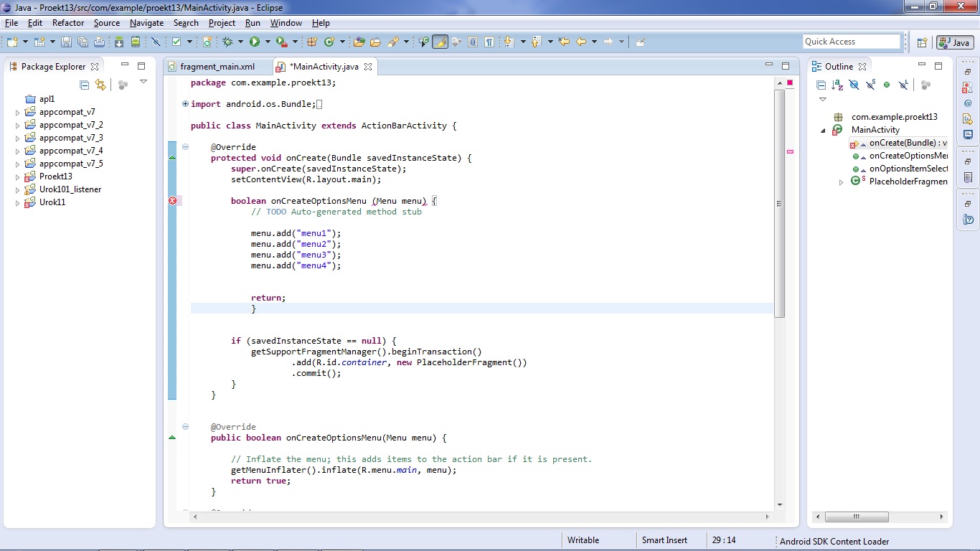Collapse all in Outline view
Image resolution: width=980 pixels, height=551 pixels.
click(821, 85)
